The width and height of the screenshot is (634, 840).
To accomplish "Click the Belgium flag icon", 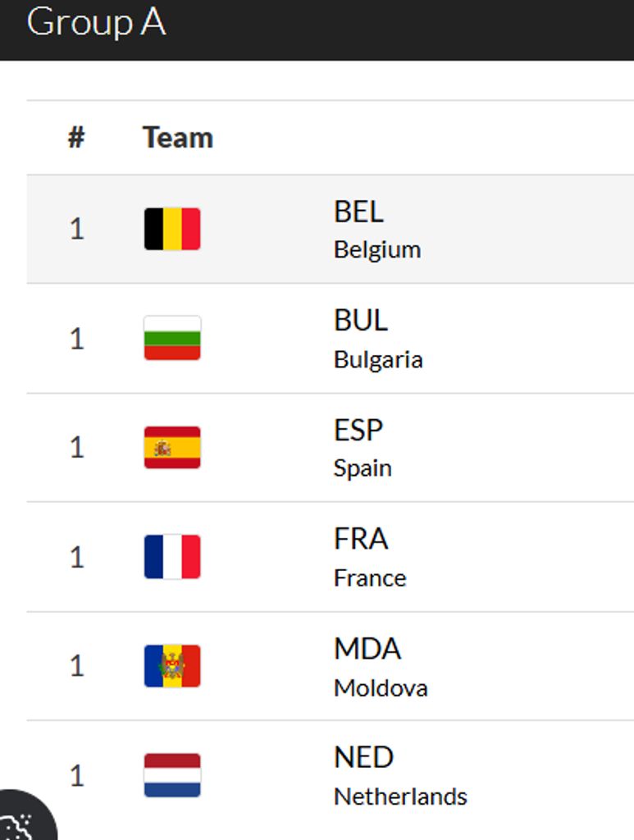I will point(172,229).
